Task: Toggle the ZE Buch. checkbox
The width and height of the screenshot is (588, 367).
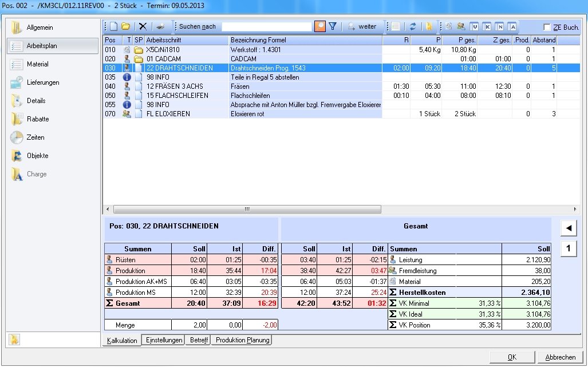Action: pyautogui.click(x=547, y=27)
